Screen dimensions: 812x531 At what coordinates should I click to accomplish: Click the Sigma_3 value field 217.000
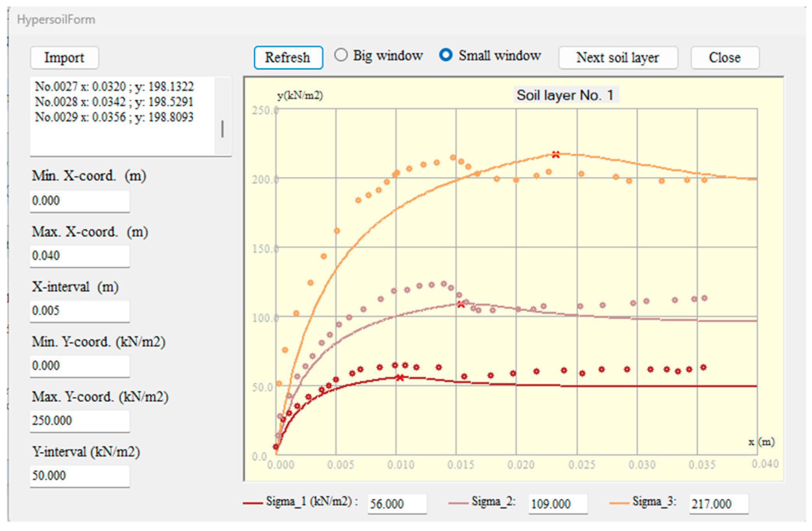click(x=718, y=504)
